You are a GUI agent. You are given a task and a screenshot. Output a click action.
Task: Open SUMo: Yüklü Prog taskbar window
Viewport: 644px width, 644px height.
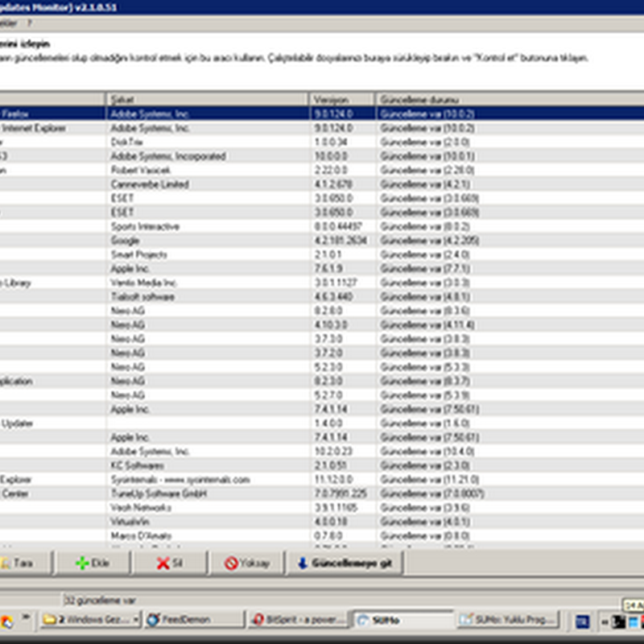(x=508, y=619)
